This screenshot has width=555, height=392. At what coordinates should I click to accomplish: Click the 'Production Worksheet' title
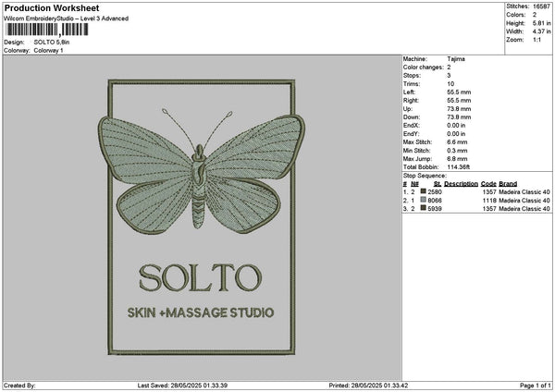(x=52, y=8)
